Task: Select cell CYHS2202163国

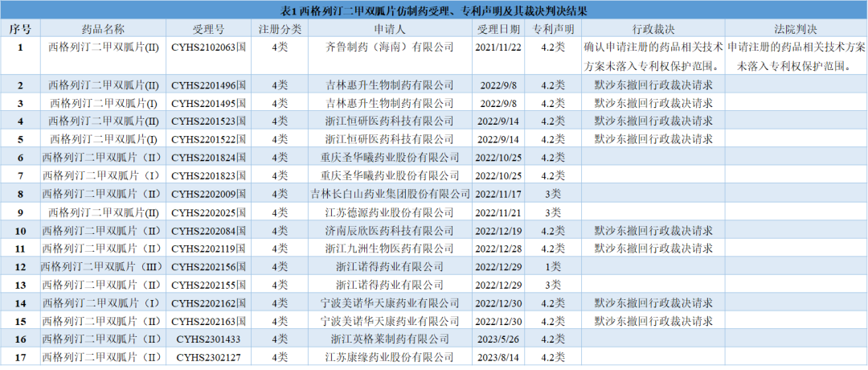Action: pos(208,321)
